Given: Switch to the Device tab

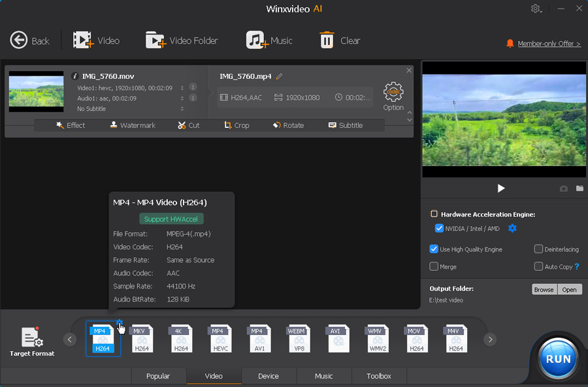Looking at the screenshot, I should 269,376.
